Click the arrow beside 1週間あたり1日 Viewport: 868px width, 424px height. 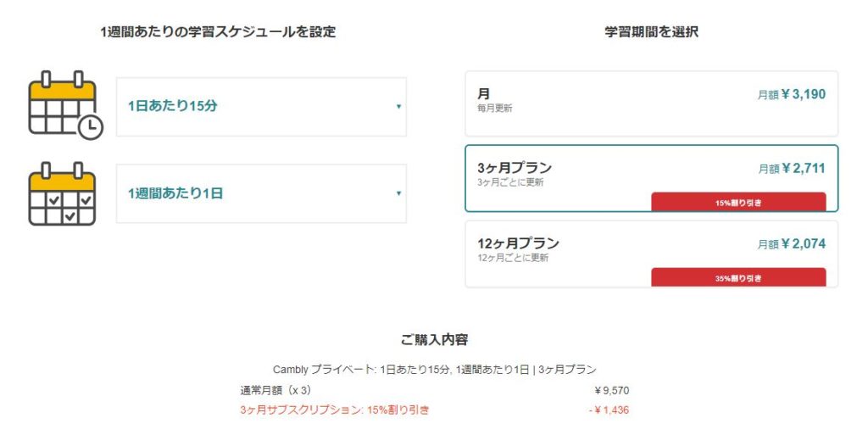pyautogui.click(x=398, y=193)
